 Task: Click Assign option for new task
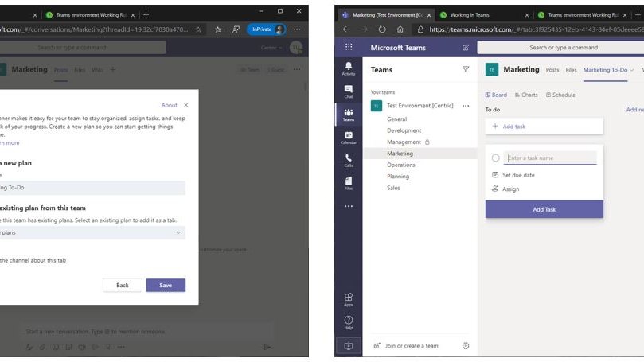point(505,189)
